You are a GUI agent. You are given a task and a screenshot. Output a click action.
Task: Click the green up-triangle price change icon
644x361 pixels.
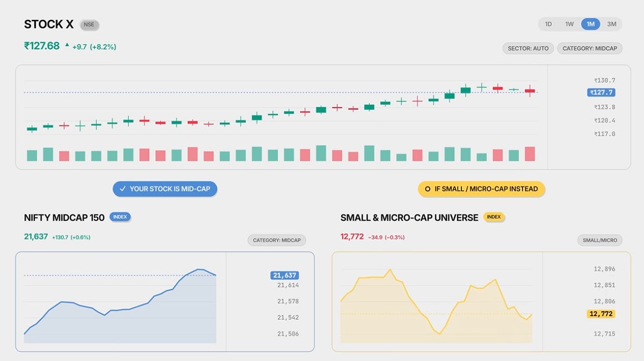[67, 45]
